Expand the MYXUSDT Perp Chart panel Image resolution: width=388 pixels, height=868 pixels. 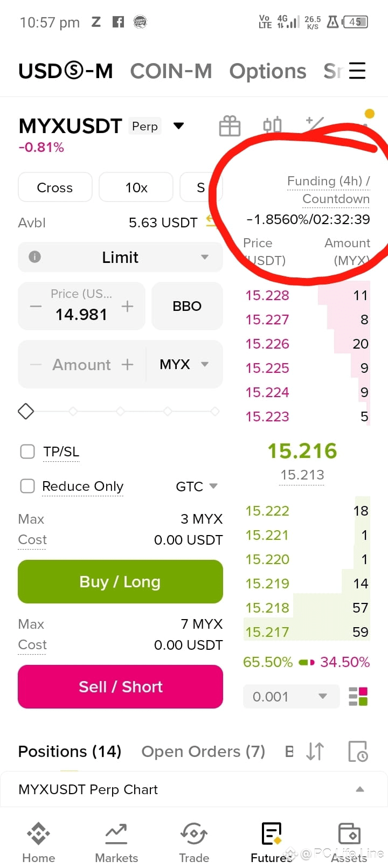click(x=193, y=789)
